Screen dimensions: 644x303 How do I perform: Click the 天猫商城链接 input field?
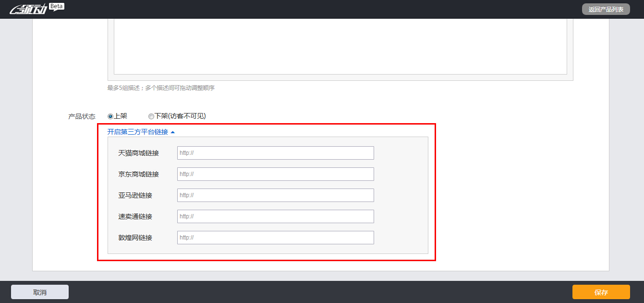275,153
